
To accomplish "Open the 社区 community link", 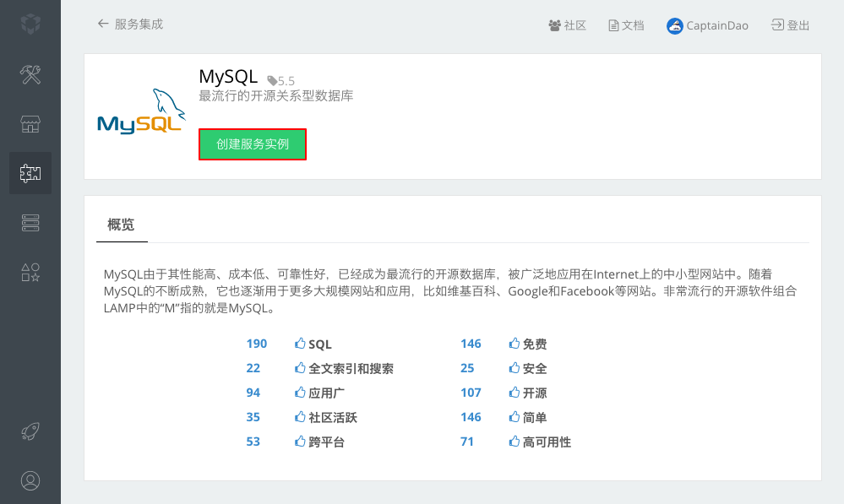I will point(568,25).
